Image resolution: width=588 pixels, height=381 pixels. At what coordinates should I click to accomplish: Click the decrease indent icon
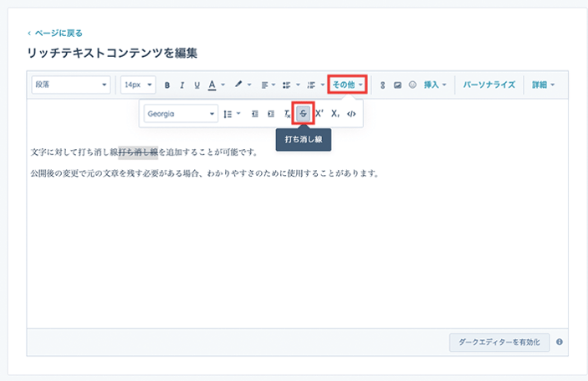(x=254, y=114)
